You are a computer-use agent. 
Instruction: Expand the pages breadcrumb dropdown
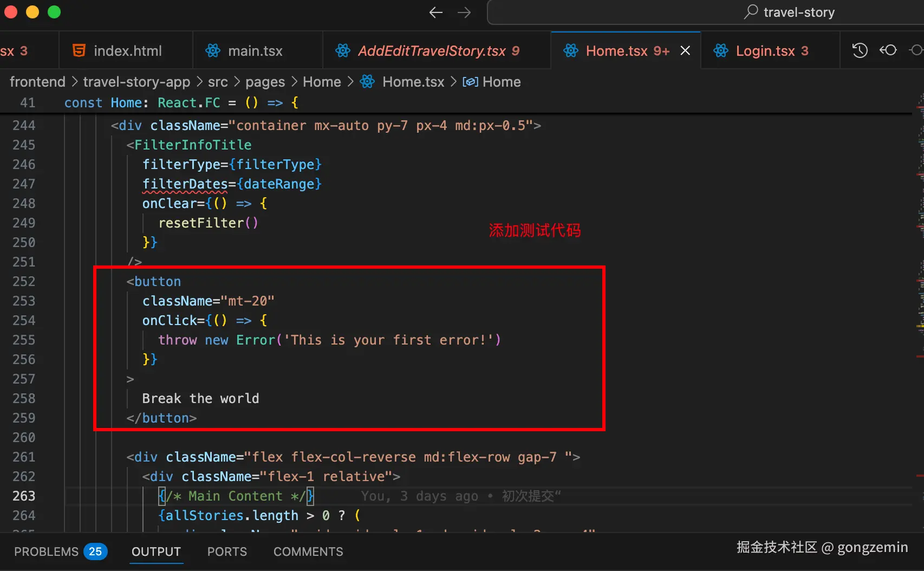(x=265, y=82)
